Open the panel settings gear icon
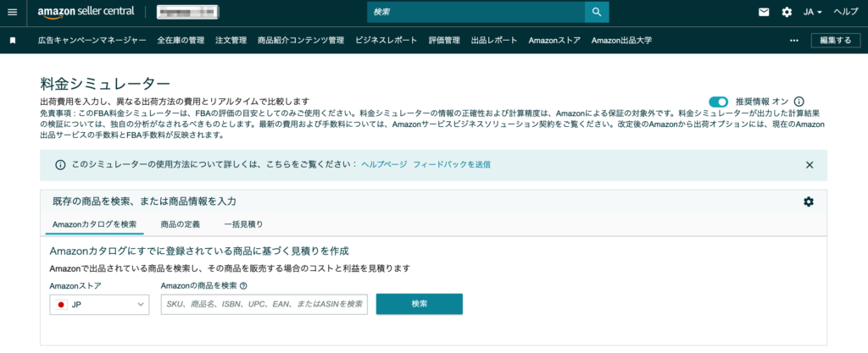This screenshot has width=868, height=353. pyautogui.click(x=808, y=202)
